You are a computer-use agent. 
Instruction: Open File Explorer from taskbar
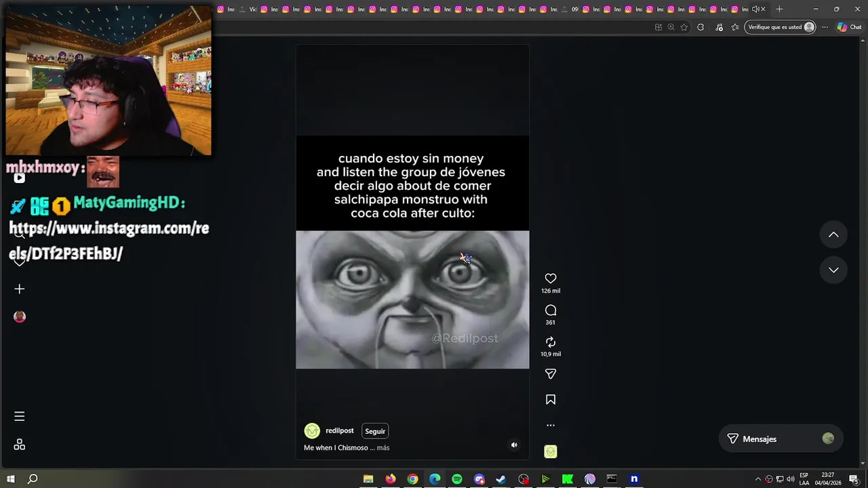[x=368, y=479]
